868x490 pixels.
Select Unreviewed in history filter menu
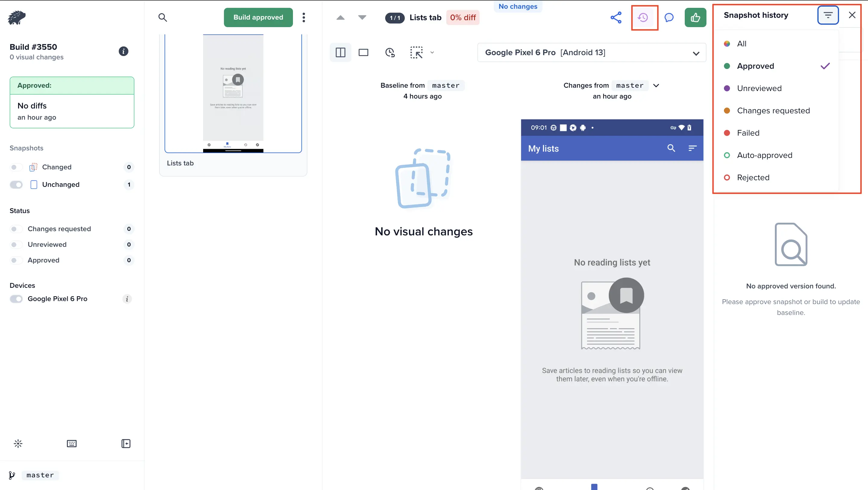coord(759,88)
